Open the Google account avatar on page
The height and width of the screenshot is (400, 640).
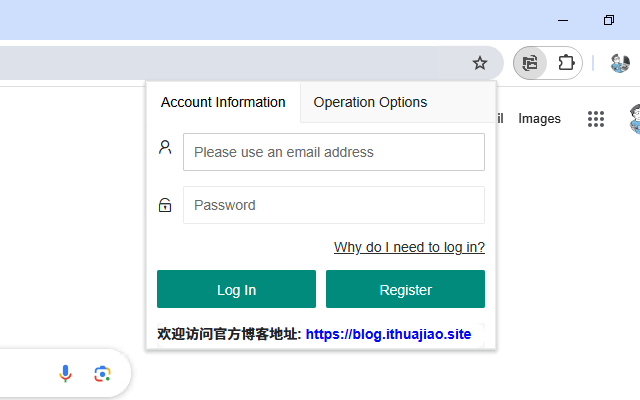635,119
